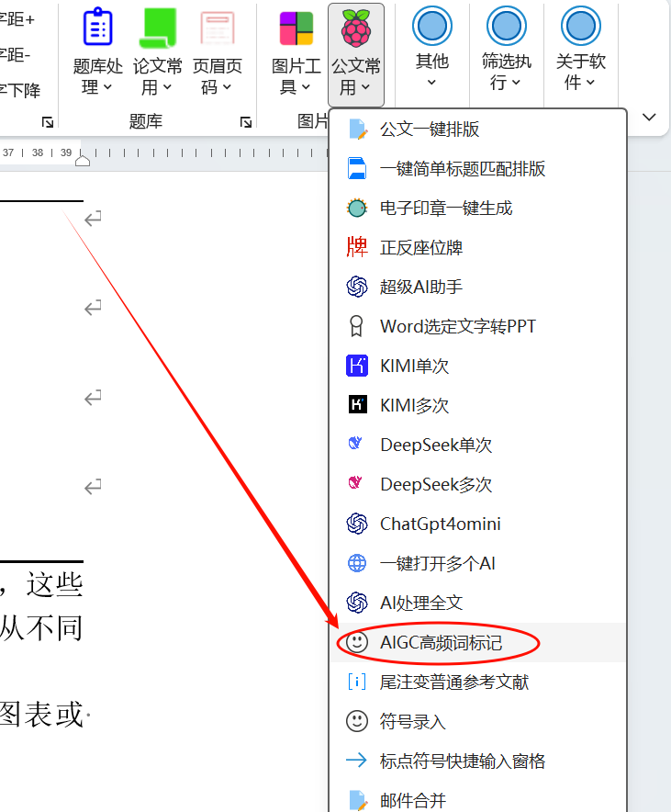Click the right indent marker on ruler
Screen dimensions: 671x812
click(x=83, y=161)
